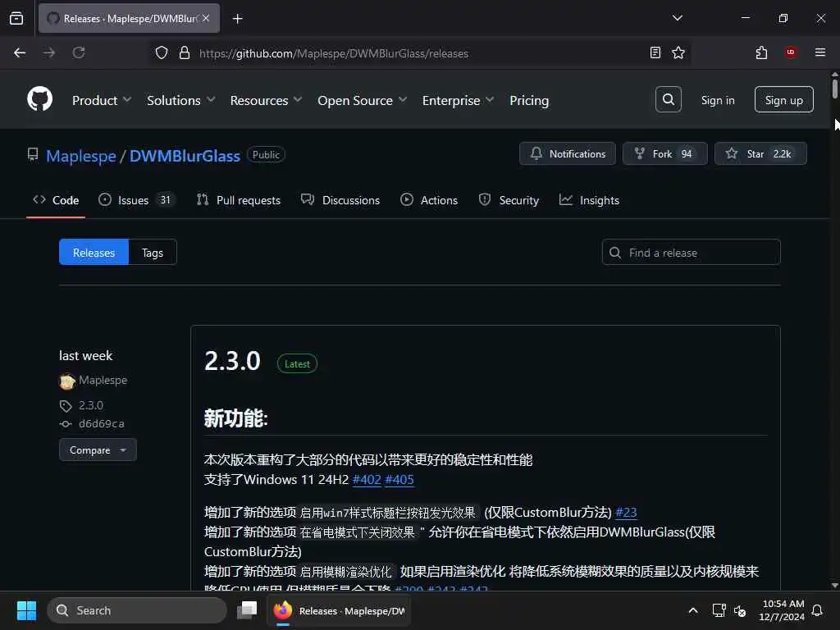Go to GitHub homepage via logo
Image resolution: width=840 pixels, height=630 pixels.
(39, 99)
